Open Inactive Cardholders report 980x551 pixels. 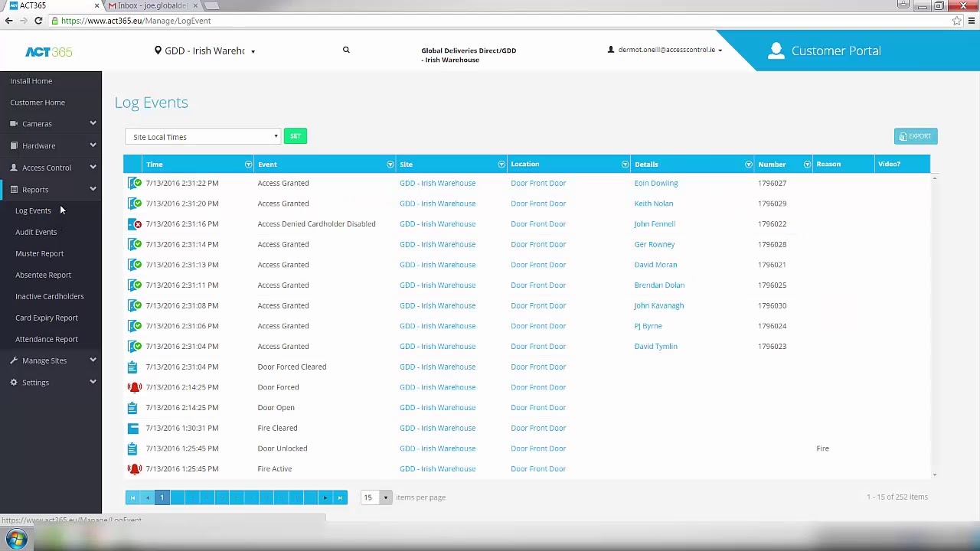(50, 296)
